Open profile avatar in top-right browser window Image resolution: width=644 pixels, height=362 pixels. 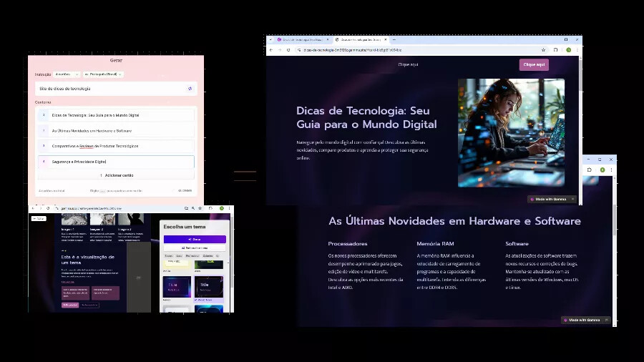(568, 50)
